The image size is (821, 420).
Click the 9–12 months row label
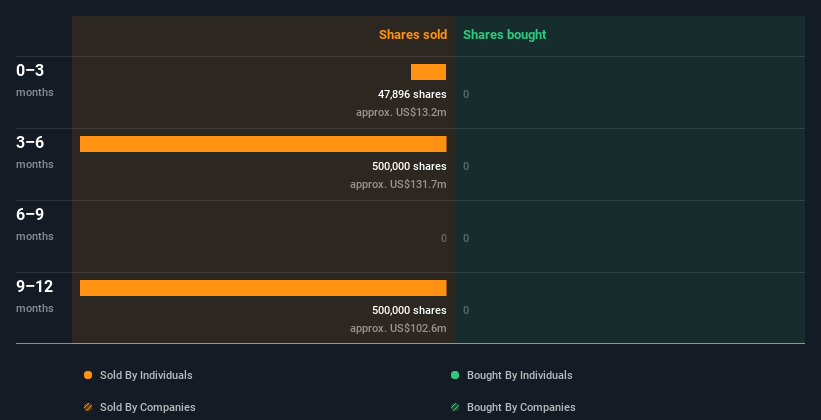(x=35, y=296)
